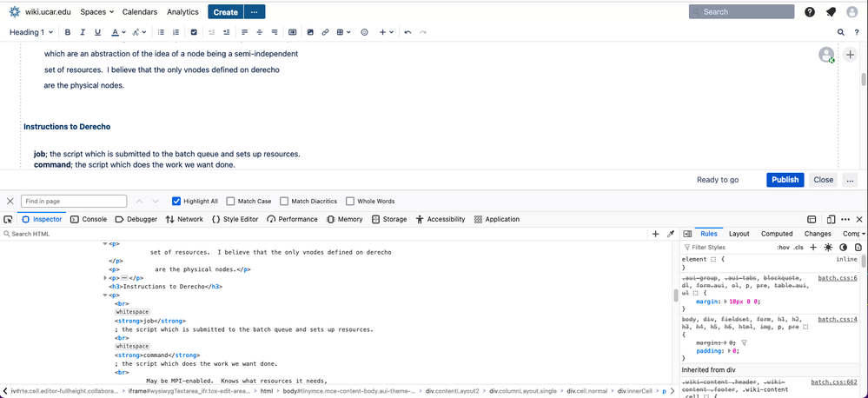Toggle print media simulation
Viewport: 868px width, 398px height.
pos(858,248)
